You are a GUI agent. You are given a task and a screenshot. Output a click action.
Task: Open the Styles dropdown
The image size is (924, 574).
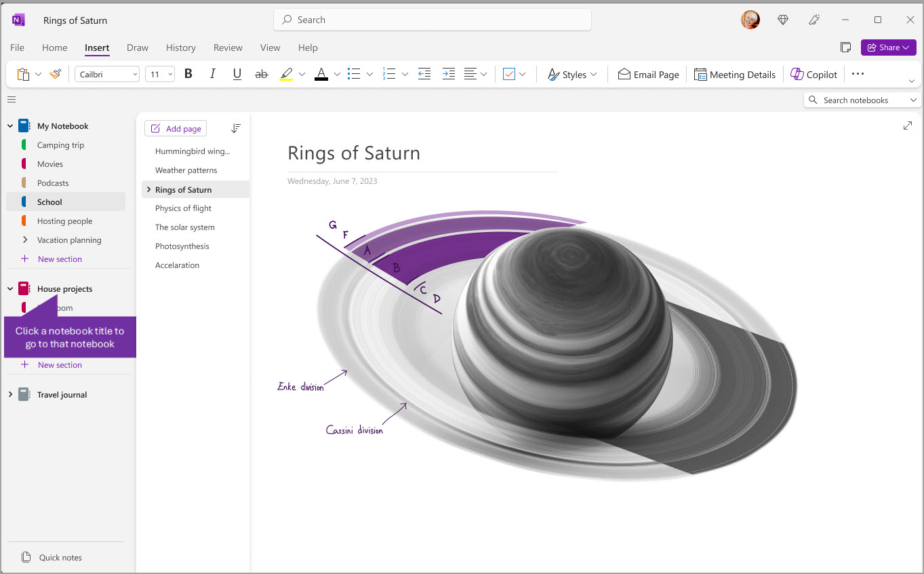click(571, 74)
